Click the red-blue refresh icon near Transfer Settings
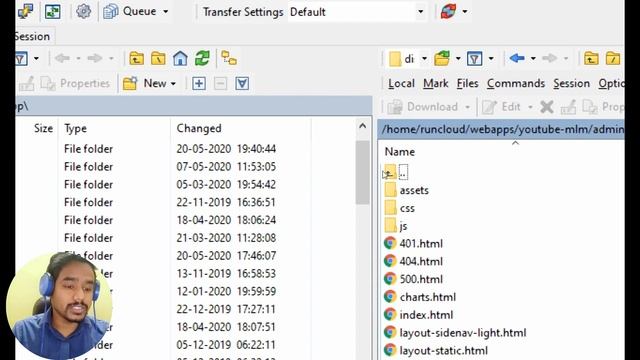This screenshot has width=640, height=360. tap(448, 11)
